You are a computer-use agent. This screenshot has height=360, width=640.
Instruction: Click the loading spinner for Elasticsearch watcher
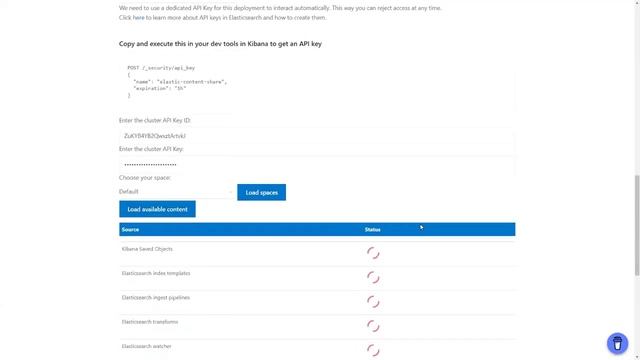[x=373, y=350]
